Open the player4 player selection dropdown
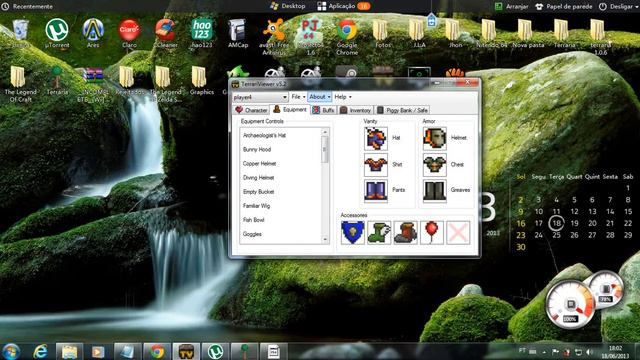Screen dimensions: 640x360 (x=260, y=97)
